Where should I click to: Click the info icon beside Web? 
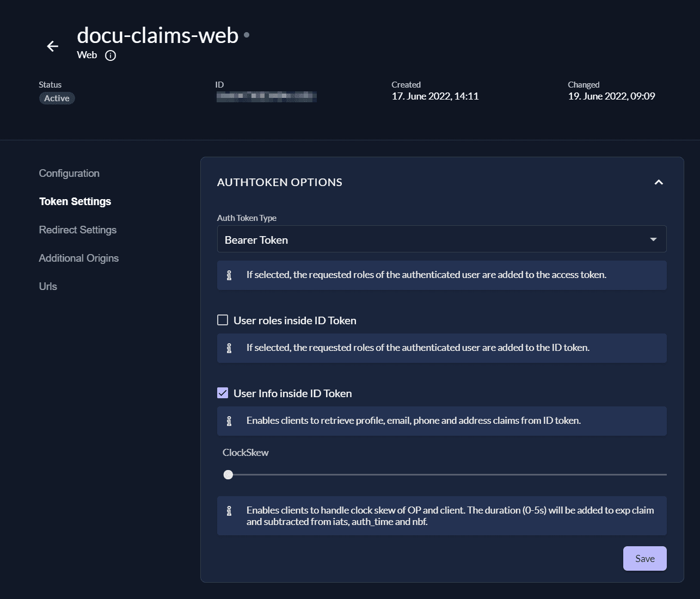110,55
